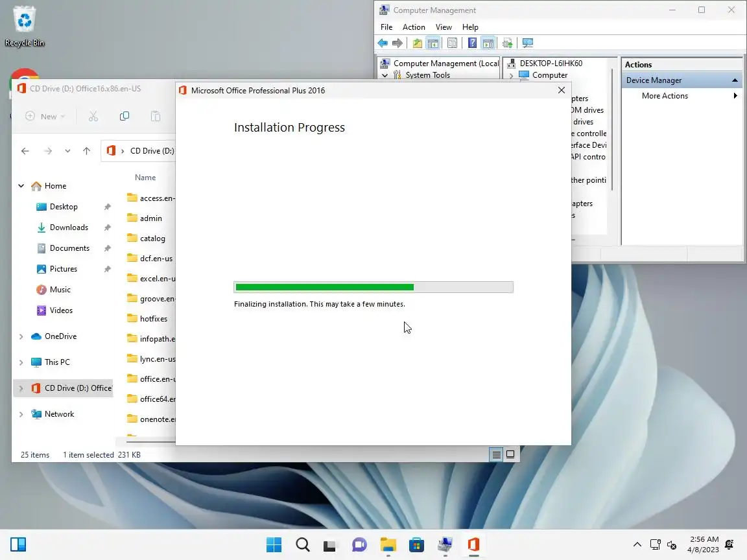Open Help menu in Computer Management
The height and width of the screenshot is (560, 747).
[470, 27]
